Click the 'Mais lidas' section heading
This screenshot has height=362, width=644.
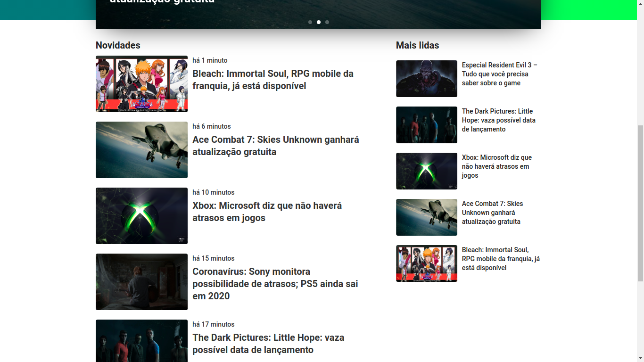click(x=418, y=45)
